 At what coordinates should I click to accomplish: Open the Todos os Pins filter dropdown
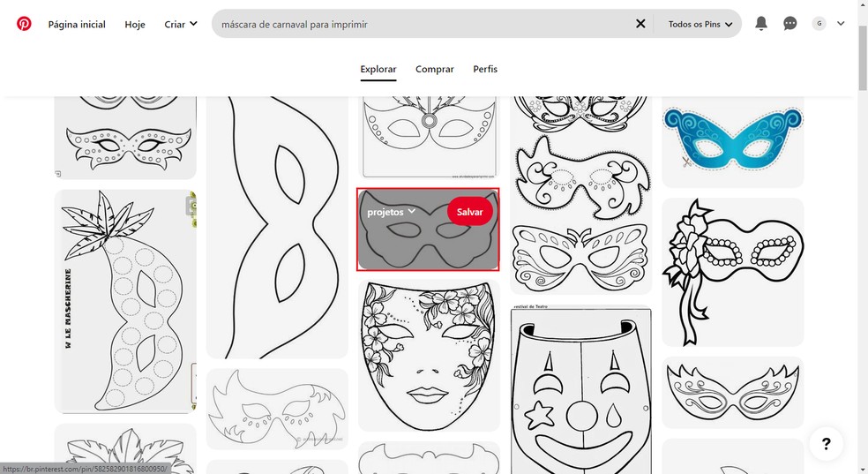point(700,24)
